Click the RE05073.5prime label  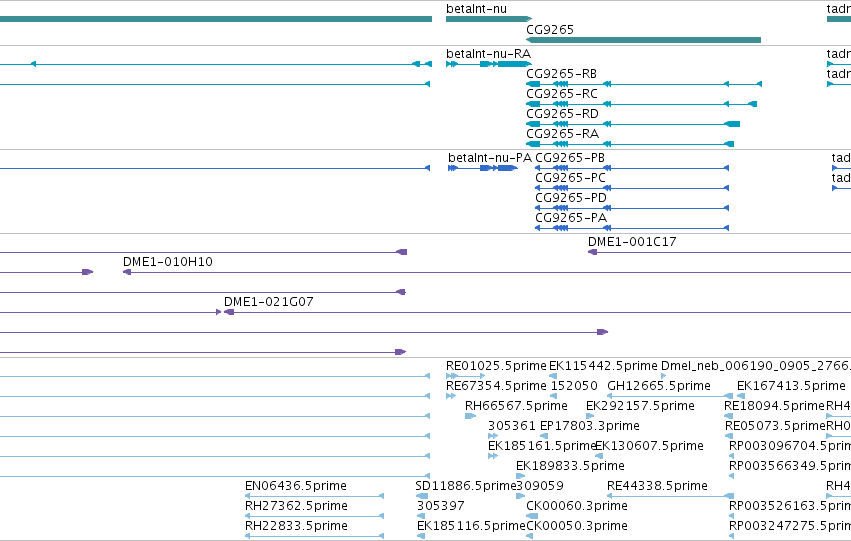pos(775,427)
